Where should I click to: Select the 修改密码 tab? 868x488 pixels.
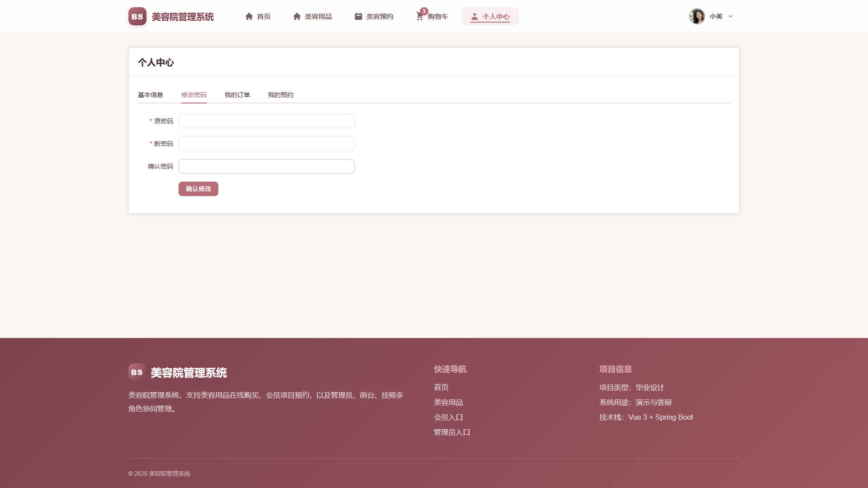click(x=194, y=95)
